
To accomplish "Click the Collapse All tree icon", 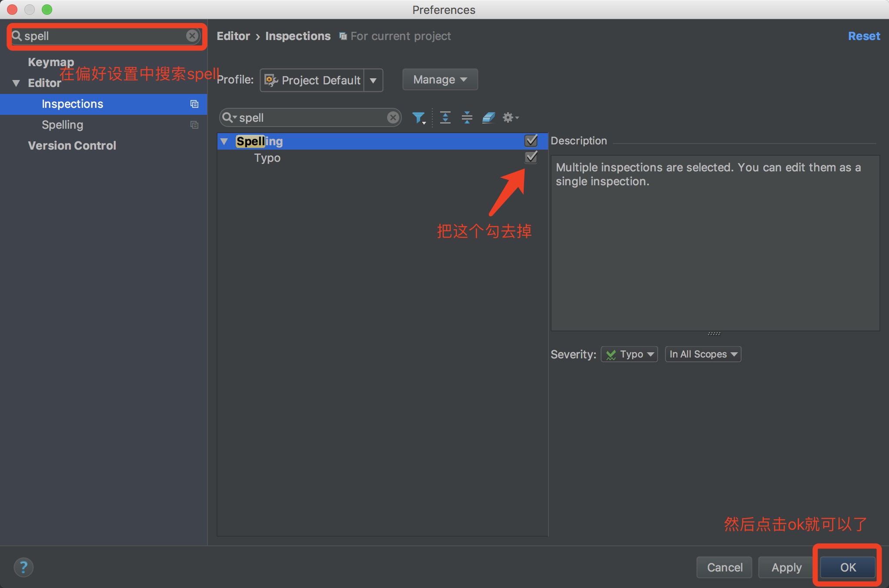I will click(467, 117).
